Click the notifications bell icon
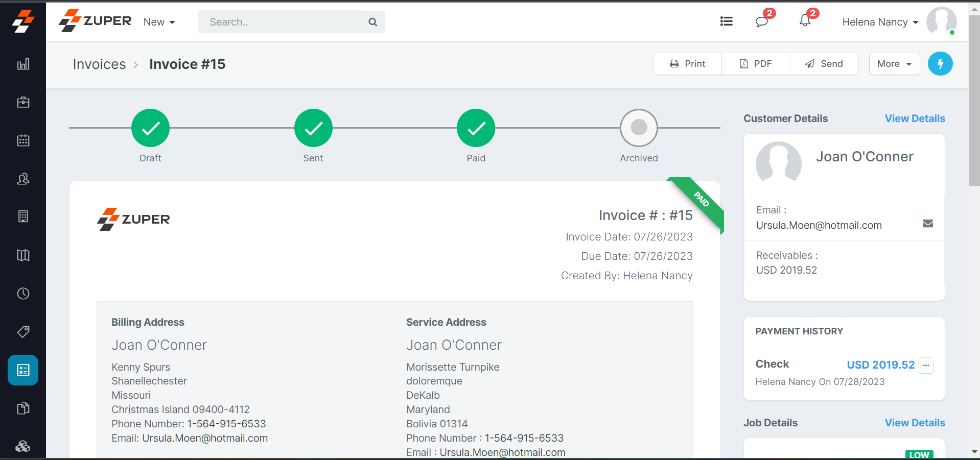Viewport: 980px width, 460px height. 805,21
